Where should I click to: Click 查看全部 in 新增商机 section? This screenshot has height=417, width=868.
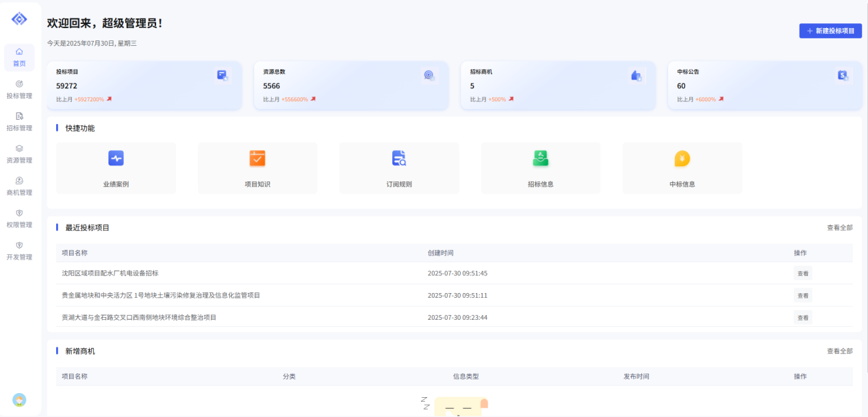click(x=839, y=351)
